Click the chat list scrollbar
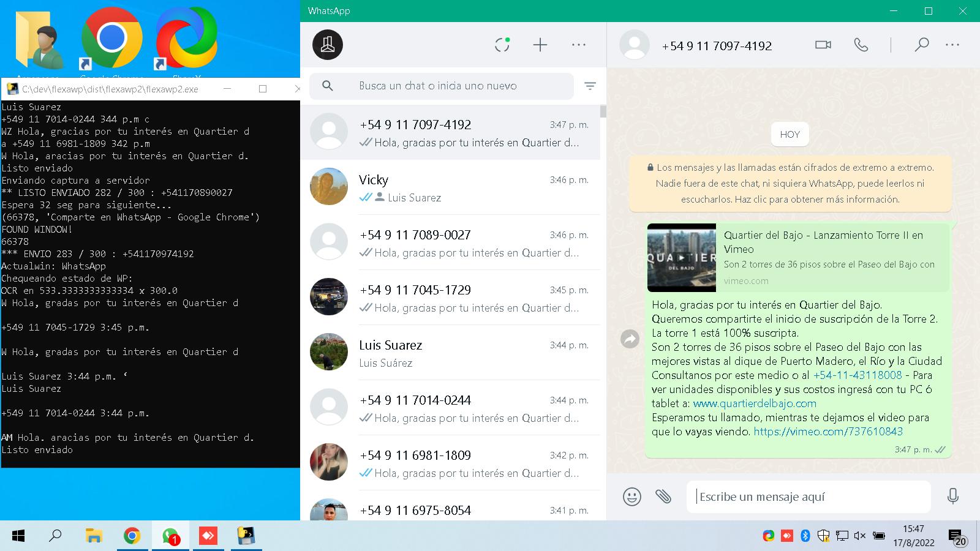 coord(603,111)
